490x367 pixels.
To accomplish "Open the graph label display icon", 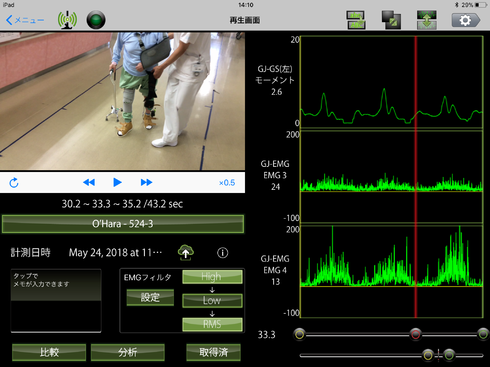I will click(x=356, y=20).
